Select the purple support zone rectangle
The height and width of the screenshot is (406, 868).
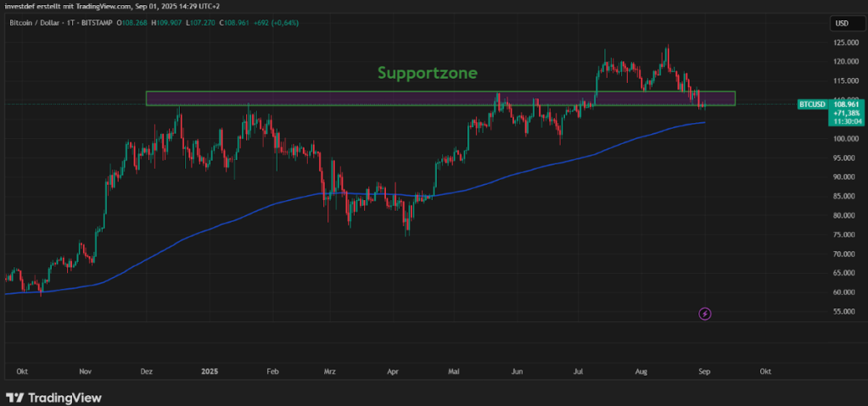click(x=339, y=99)
